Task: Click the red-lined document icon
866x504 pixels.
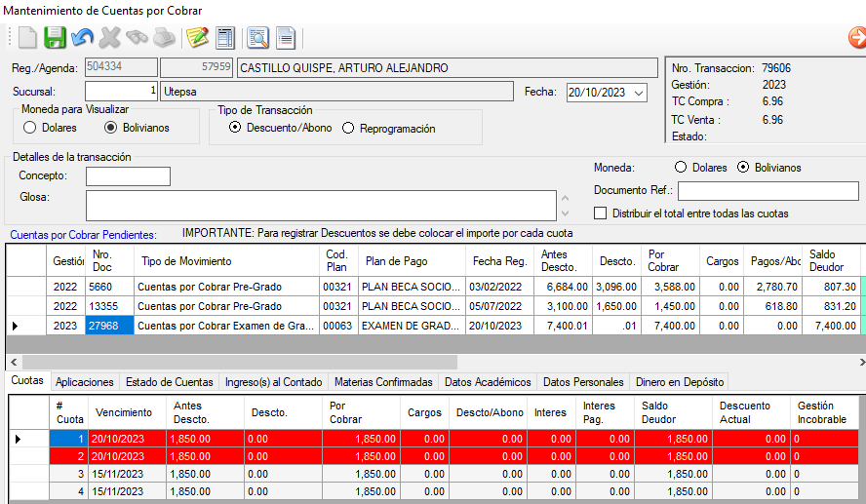Action: click(286, 38)
